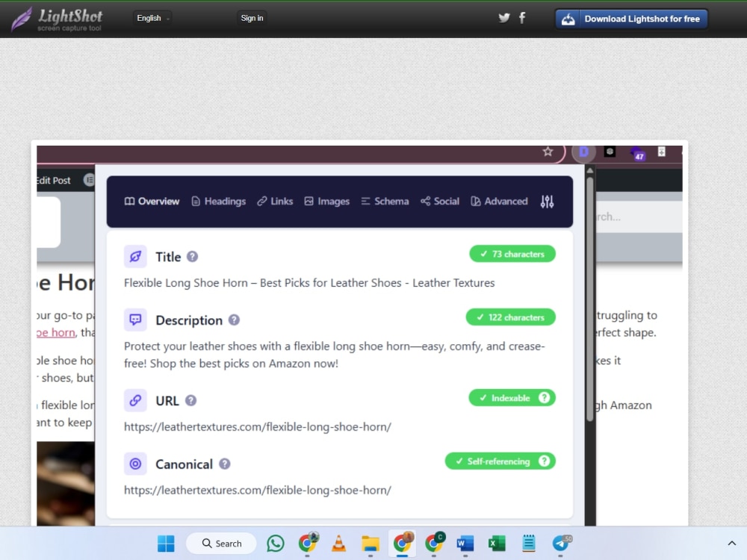This screenshot has width=747, height=560.
Task: Switch to the Schema tab
Action: click(x=385, y=202)
